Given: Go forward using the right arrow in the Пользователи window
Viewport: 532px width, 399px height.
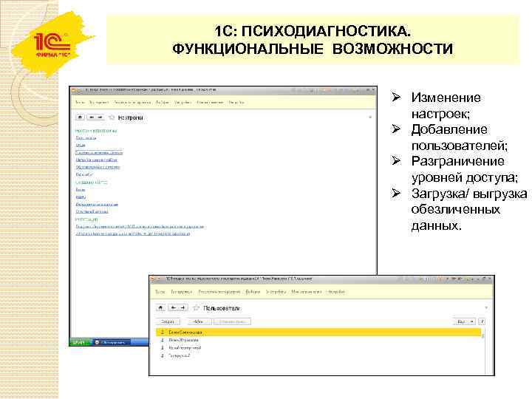Looking at the screenshot, I should [183, 307].
